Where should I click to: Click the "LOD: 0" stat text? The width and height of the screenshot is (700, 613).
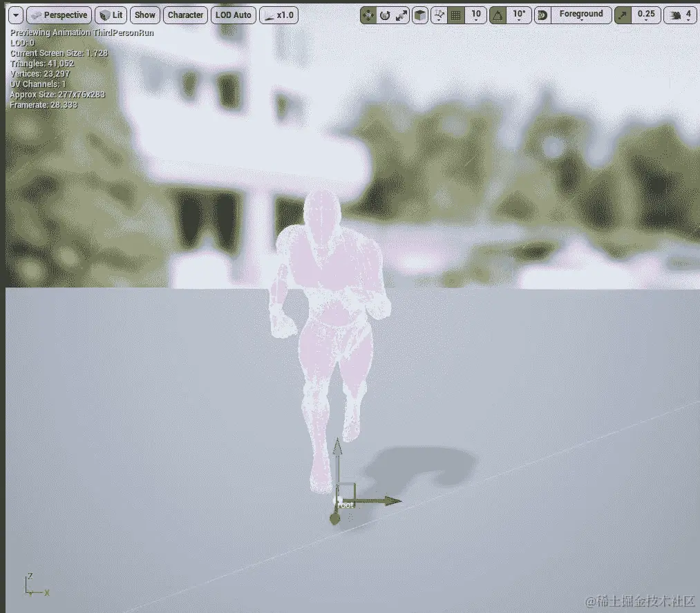[22, 43]
